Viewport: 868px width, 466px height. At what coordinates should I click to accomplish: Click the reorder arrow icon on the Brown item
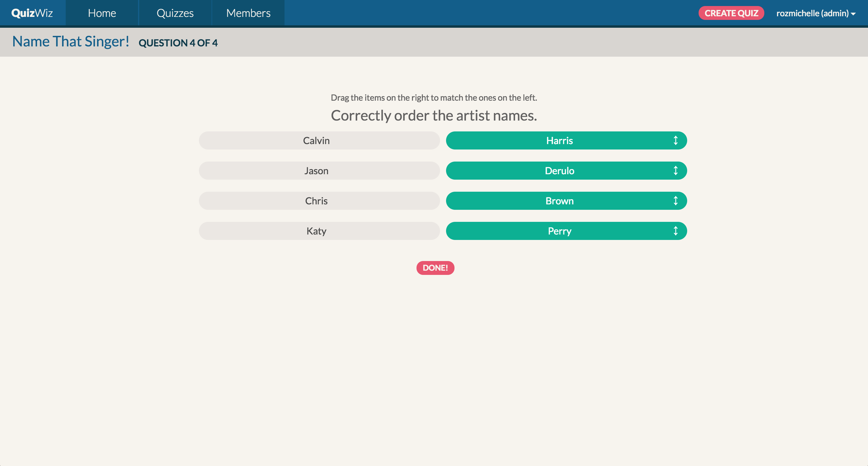coord(676,201)
